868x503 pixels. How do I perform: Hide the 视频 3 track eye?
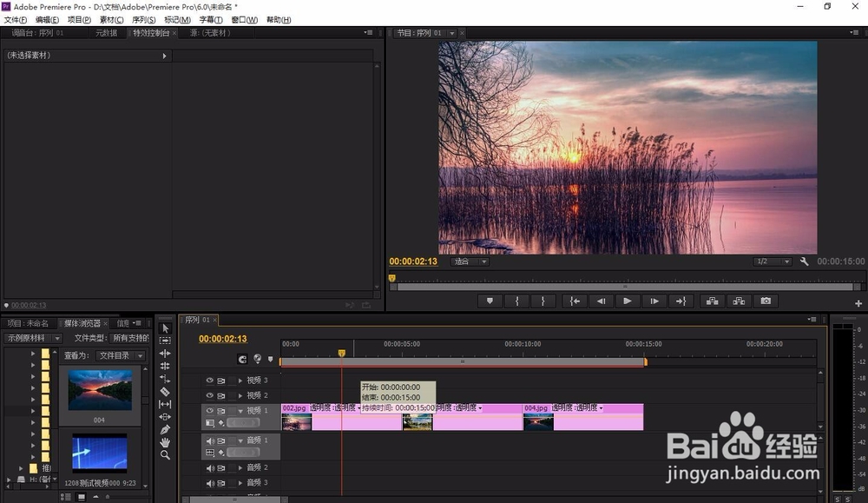click(210, 381)
